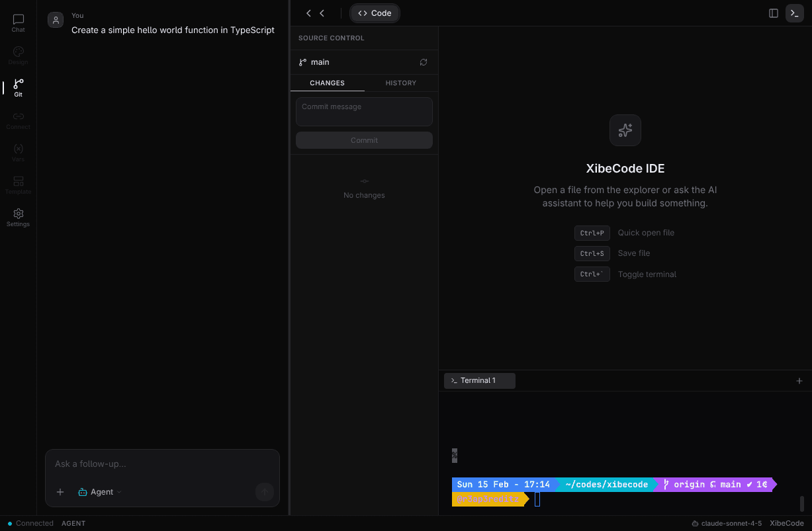
Task: Open the main branch selector
Action: click(x=314, y=62)
